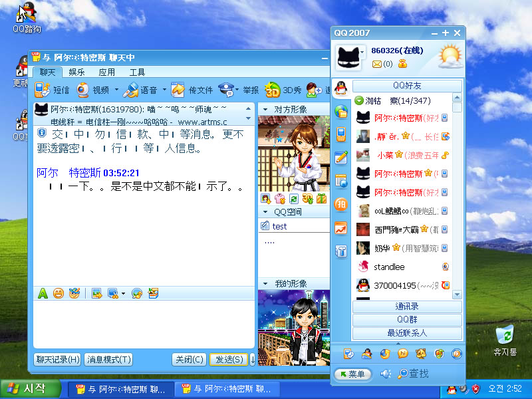Click the 关闭(C) button

(190, 359)
